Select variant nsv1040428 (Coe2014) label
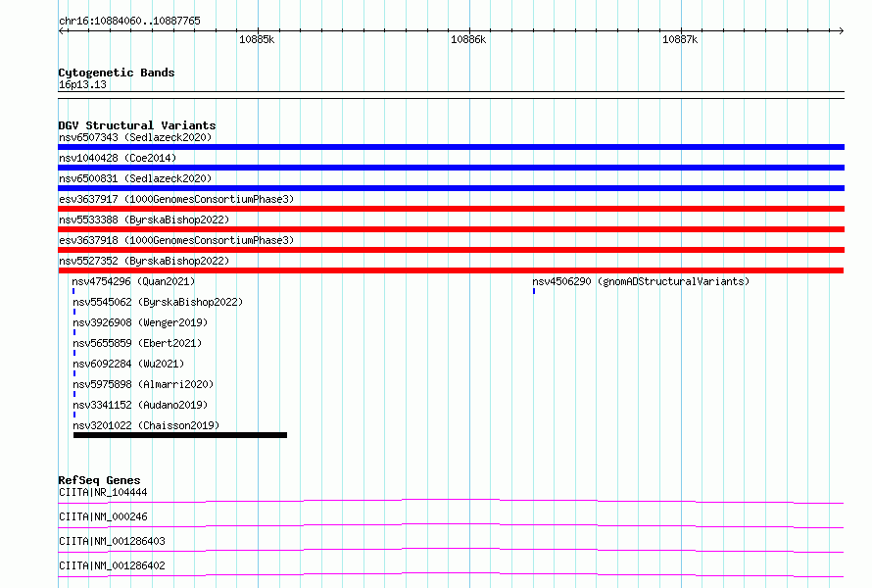The height and width of the screenshot is (588, 872). coord(118,158)
